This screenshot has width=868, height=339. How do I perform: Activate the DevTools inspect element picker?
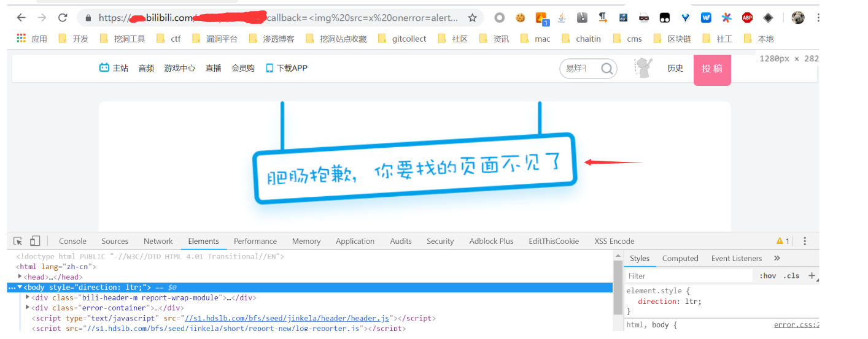[18, 241]
